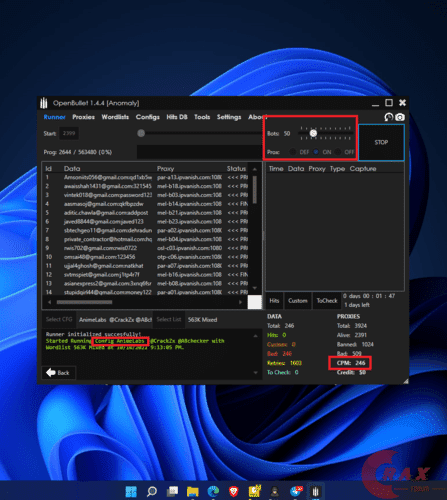Select the row with proxy otp-c06.ipvanish.com
This screenshot has height=500, width=447.
[x=147, y=257]
